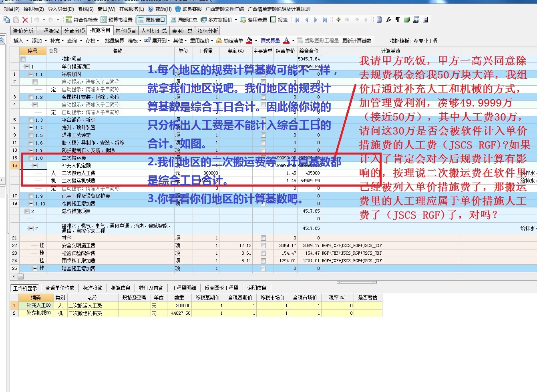Image resolution: width=537 pixels, height=392 pixels.
Task: Go to previous record arrow
Action: click(307, 20)
